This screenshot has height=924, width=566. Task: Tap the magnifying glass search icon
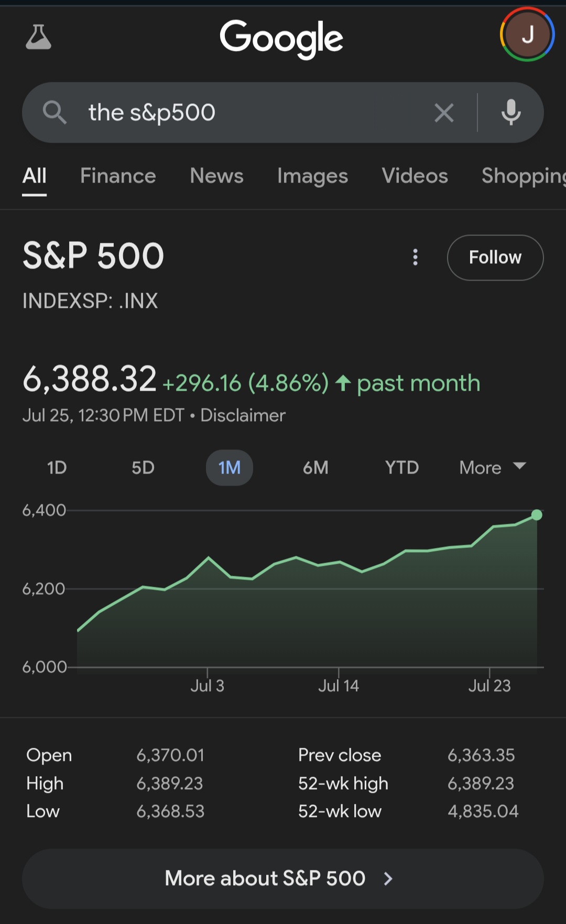55,113
